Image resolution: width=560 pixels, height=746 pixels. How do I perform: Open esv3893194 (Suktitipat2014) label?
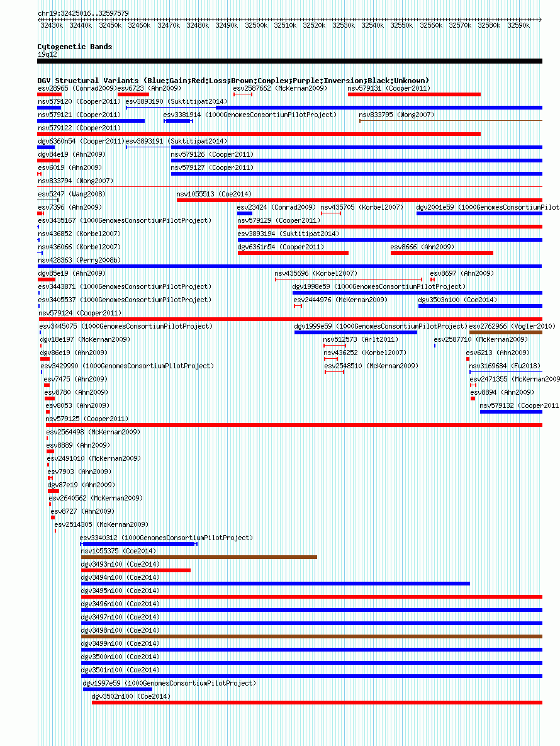(288, 234)
